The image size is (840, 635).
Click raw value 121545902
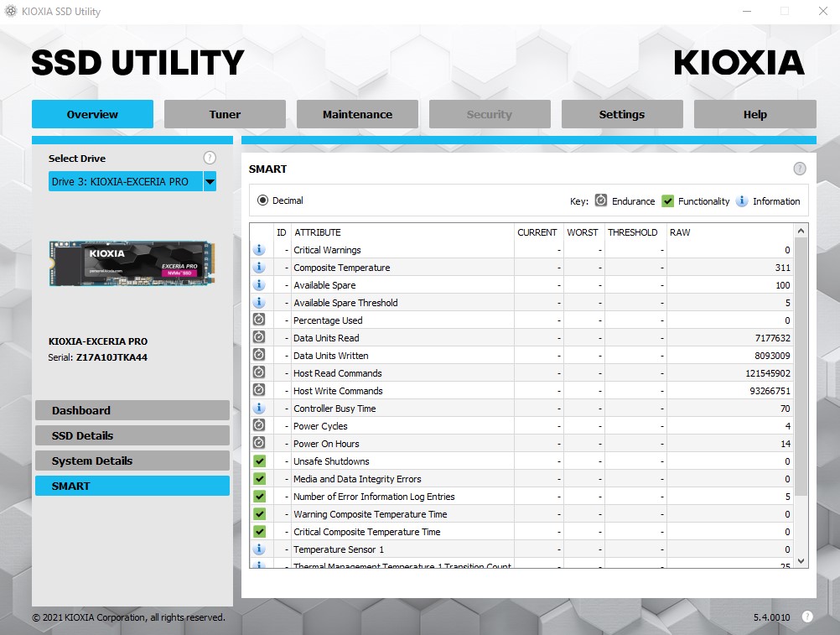click(768, 373)
